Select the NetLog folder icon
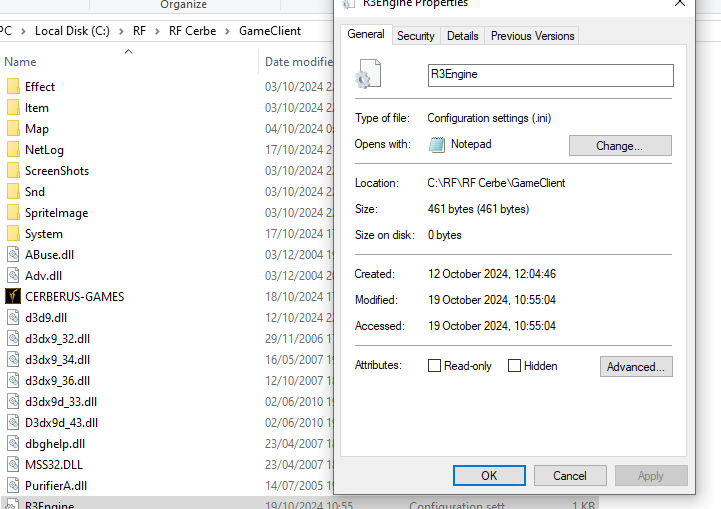The image size is (721, 509). tap(13, 150)
